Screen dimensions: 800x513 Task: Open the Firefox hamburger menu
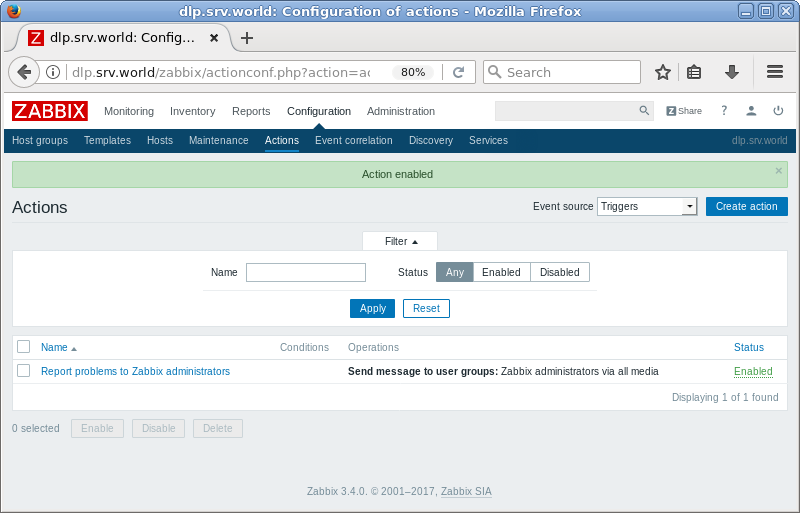[774, 72]
